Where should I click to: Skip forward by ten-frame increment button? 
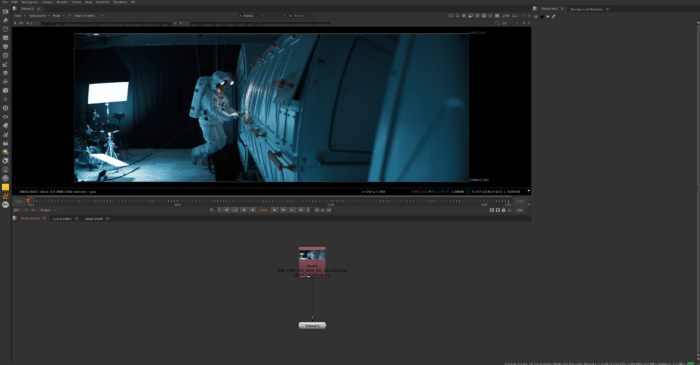pos(329,210)
